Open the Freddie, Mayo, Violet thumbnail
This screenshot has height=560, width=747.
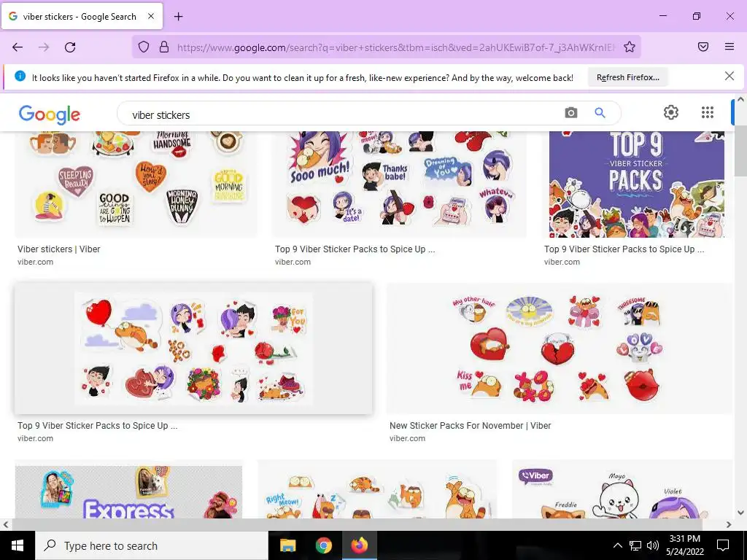(x=622, y=489)
